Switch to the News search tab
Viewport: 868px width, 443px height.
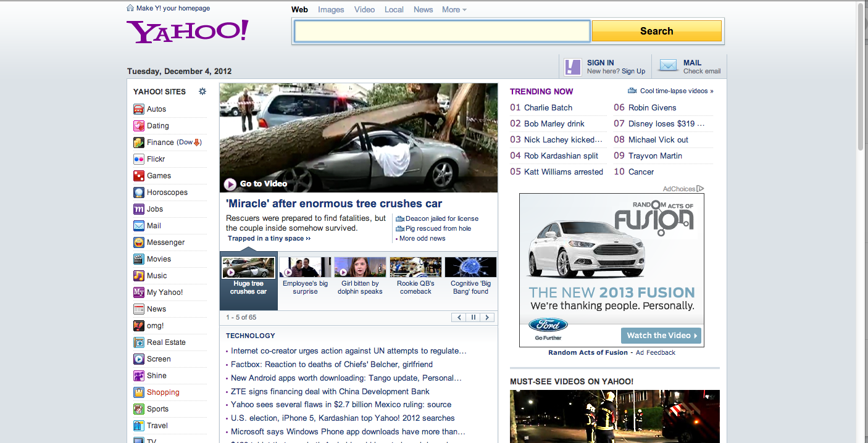click(423, 9)
